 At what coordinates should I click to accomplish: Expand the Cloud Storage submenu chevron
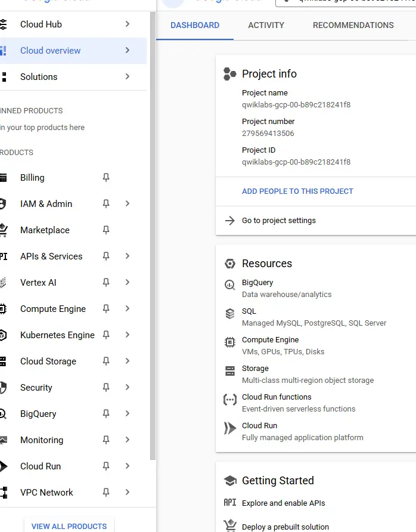pyautogui.click(x=128, y=361)
